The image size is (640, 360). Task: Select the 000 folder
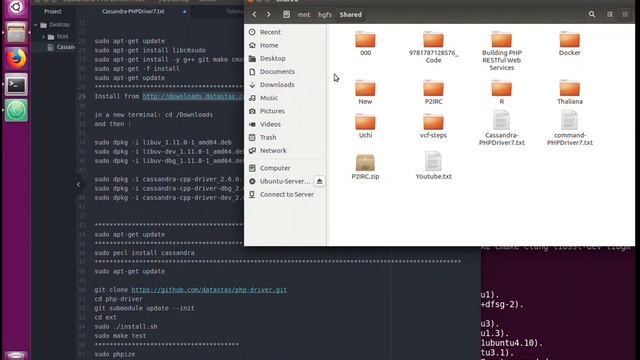[365, 43]
